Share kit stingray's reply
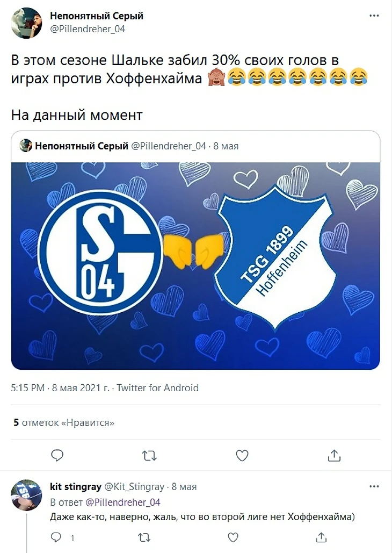The image size is (392, 553). click(321, 537)
